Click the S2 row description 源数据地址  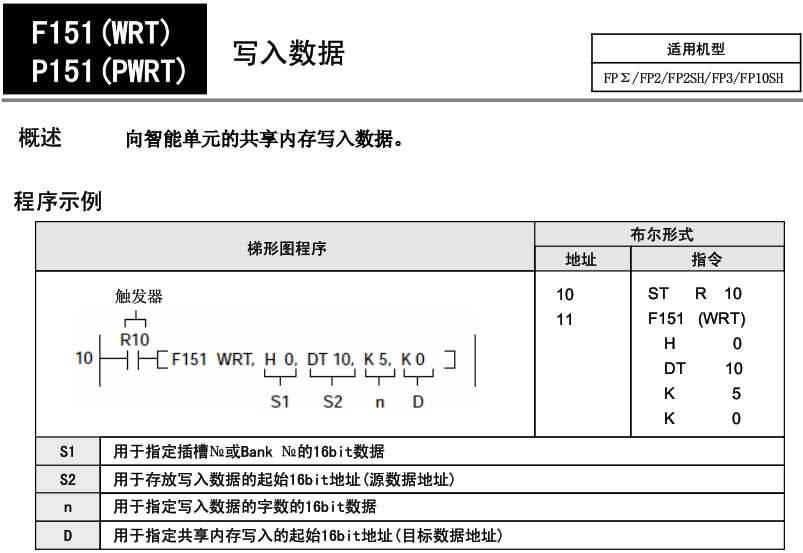pos(285,480)
